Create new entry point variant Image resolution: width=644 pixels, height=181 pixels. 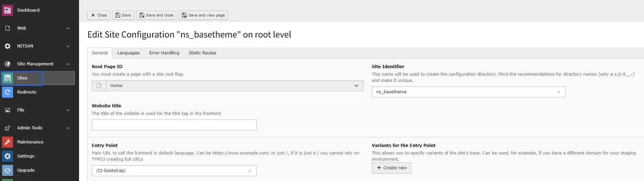(391, 168)
